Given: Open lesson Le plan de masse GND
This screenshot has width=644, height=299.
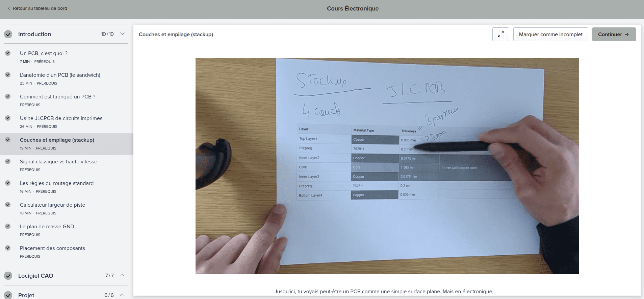Looking at the screenshot, I should point(47,226).
